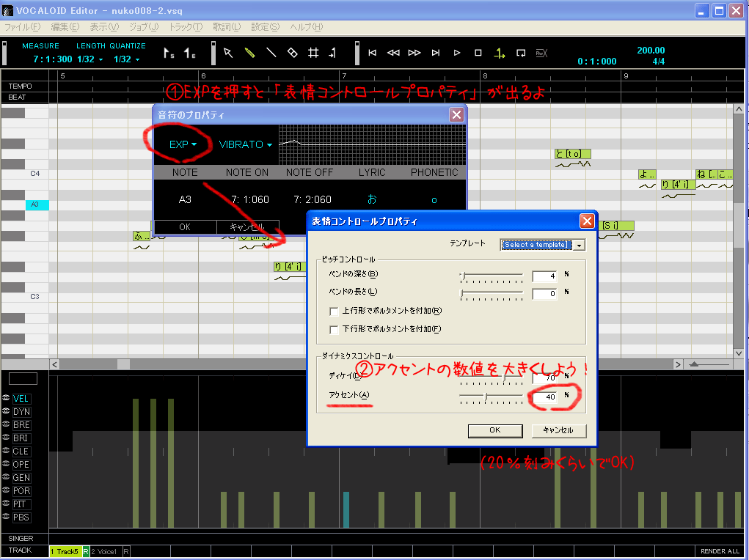749x560 pixels.
Task: Toggle the BRE parameter eye icon
Action: click(x=6, y=424)
